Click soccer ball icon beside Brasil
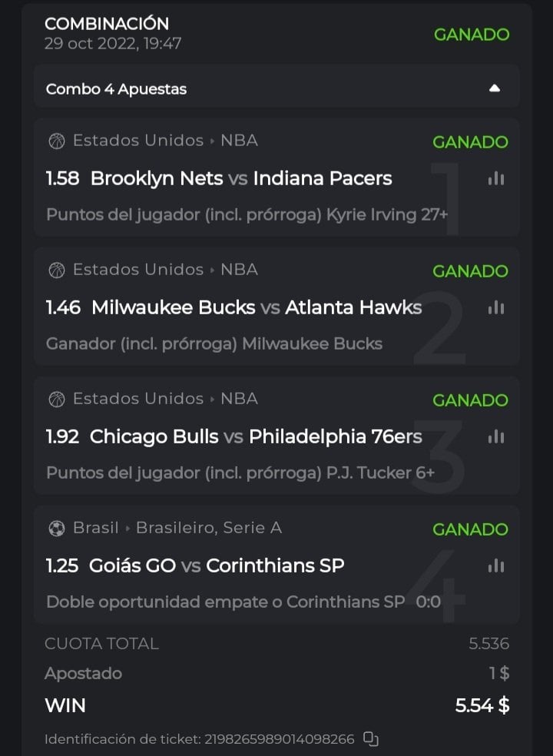553x756 pixels. (x=57, y=528)
